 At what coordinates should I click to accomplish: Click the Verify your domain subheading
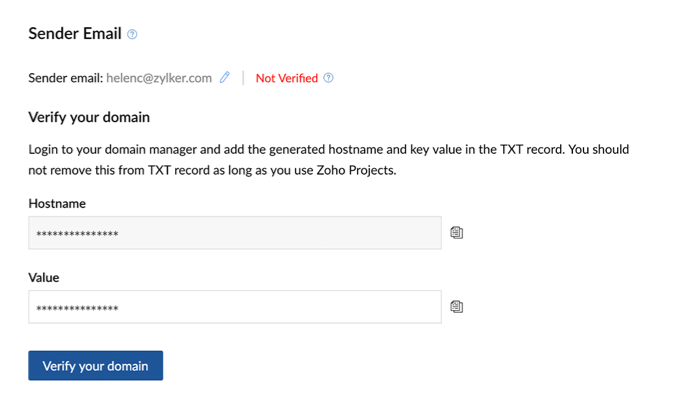tap(89, 117)
